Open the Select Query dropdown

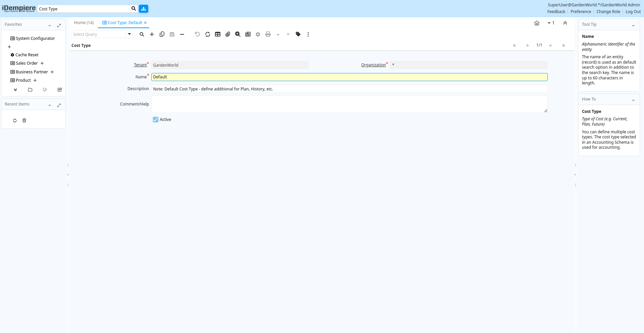(x=129, y=34)
